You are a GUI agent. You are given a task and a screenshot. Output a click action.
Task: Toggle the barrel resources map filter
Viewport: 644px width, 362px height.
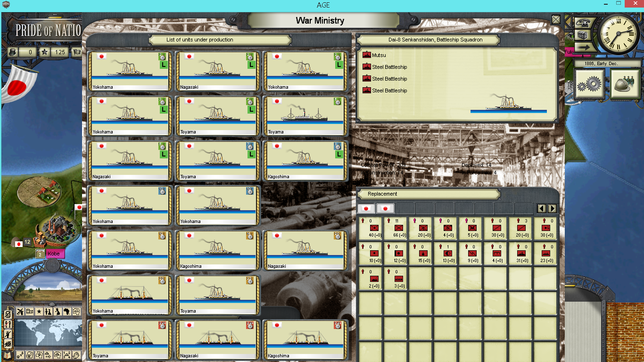(29, 312)
